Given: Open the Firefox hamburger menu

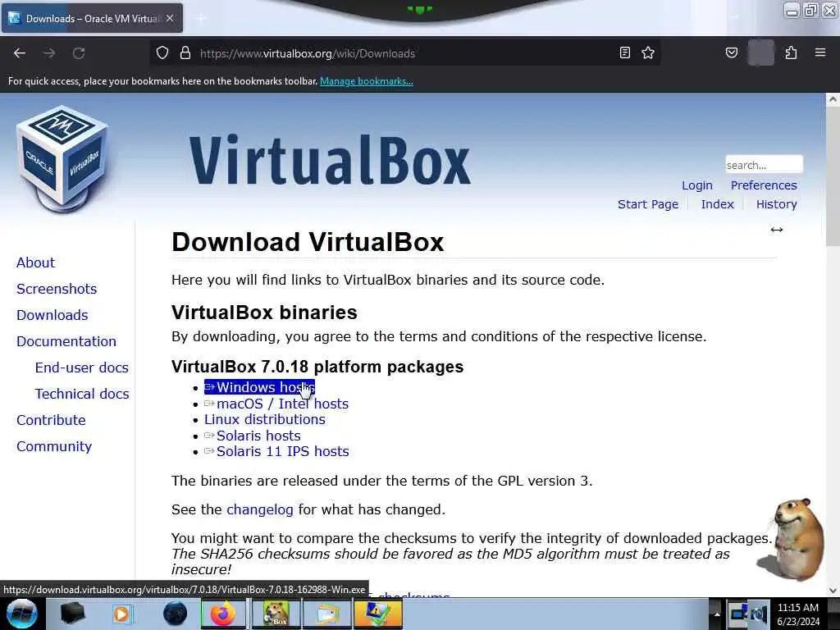Looking at the screenshot, I should pos(820,52).
